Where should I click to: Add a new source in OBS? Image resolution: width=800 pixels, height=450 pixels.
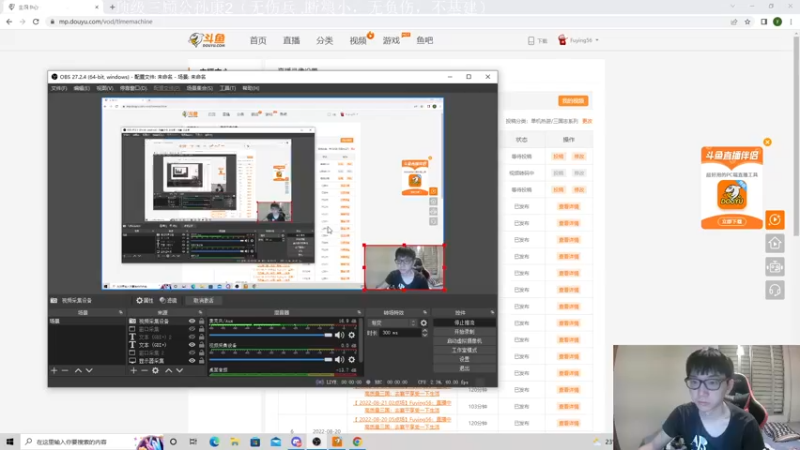[x=133, y=370]
